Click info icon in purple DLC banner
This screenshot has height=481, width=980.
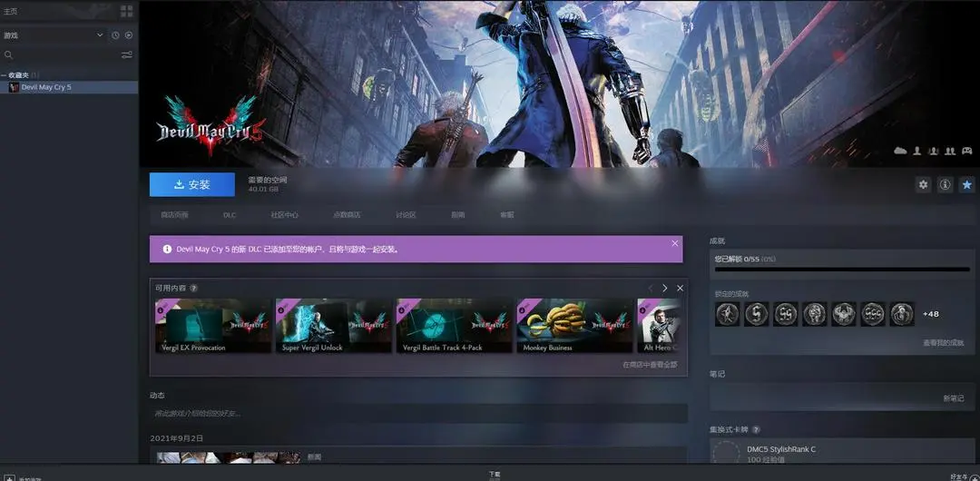click(167, 249)
